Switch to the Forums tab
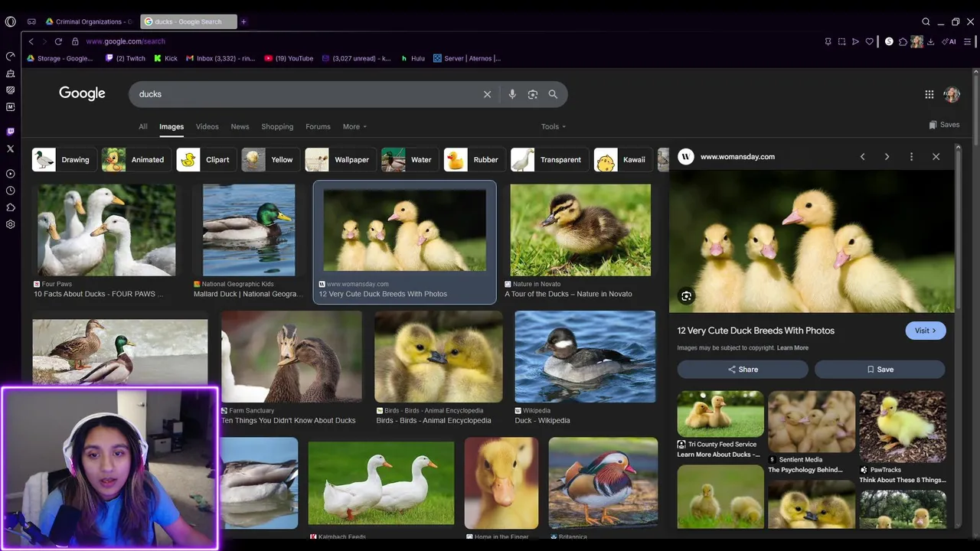This screenshot has height=551, width=980. click(318, 127)
